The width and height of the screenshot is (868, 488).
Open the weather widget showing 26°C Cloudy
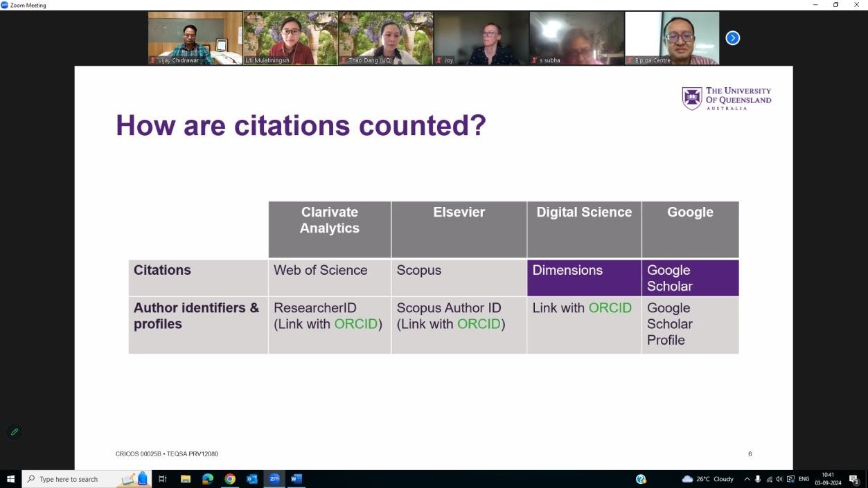(708, 479)
